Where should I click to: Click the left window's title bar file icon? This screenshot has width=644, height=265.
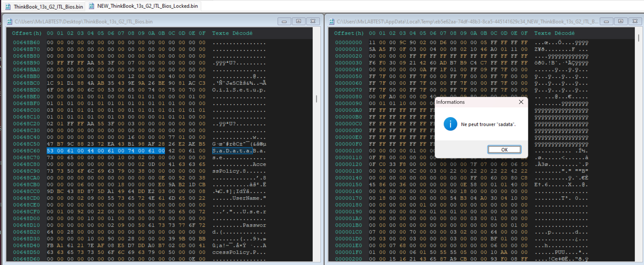click(10, 21)
